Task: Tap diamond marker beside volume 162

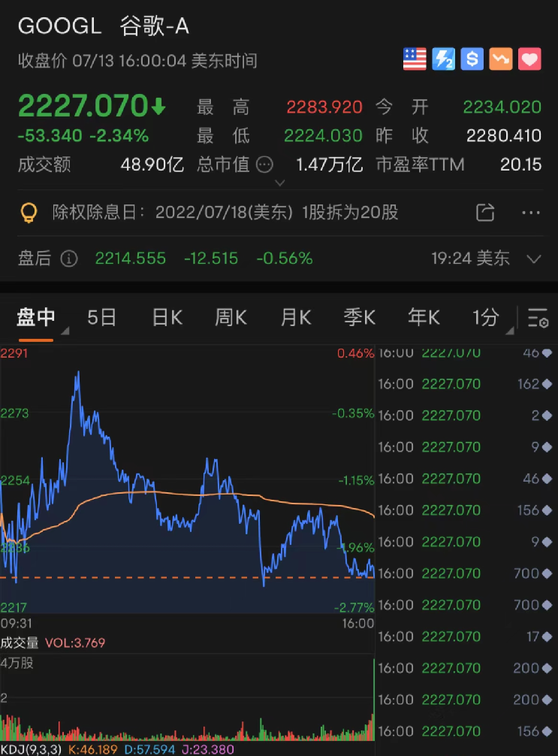Action: [x=547, y=384]
